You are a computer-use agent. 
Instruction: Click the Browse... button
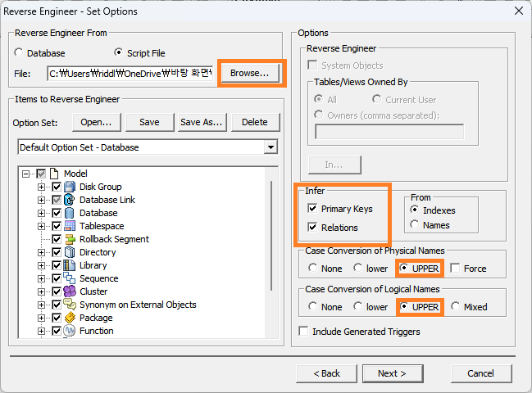[250, 73]
